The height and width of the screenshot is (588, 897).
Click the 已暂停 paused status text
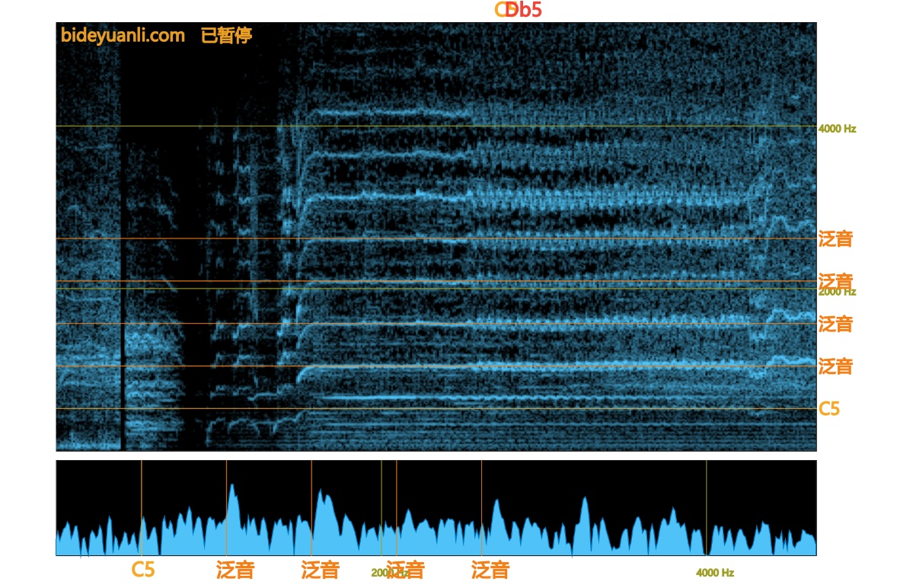coord(226,36)
